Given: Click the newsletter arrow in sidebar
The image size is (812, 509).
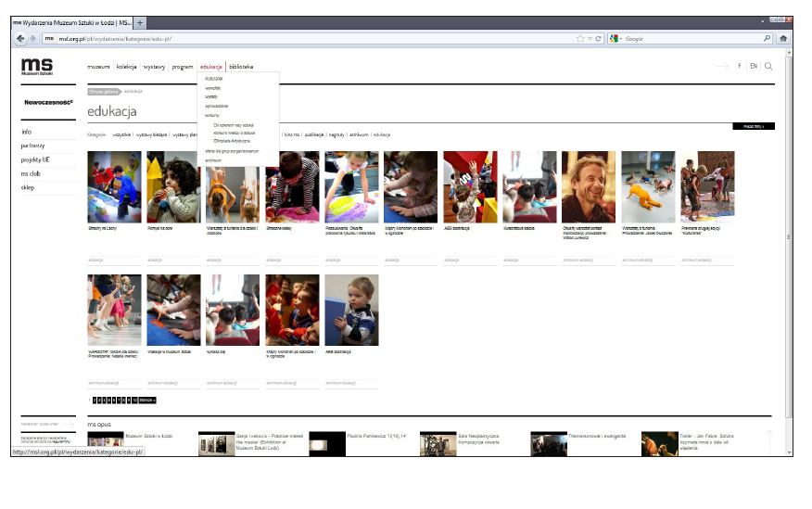Looking at the screenshot, I should pos(68,424).
